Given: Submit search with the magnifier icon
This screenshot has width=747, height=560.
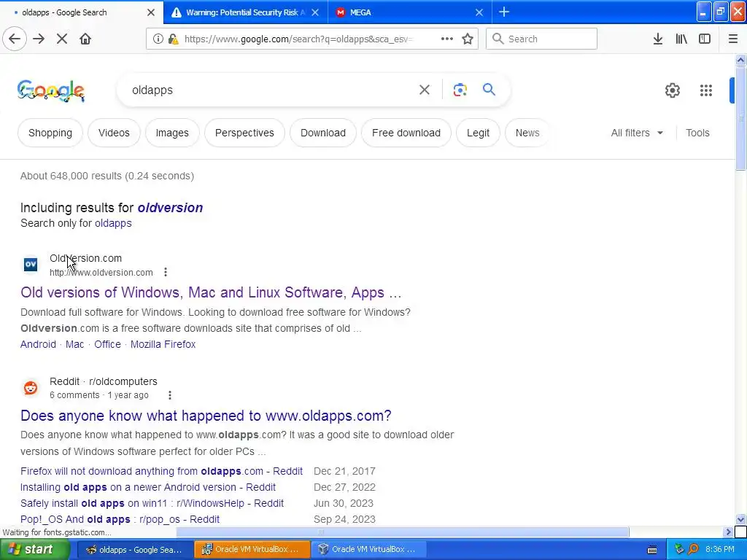Looking at the screenshot, I should click(x=489, y=90).
